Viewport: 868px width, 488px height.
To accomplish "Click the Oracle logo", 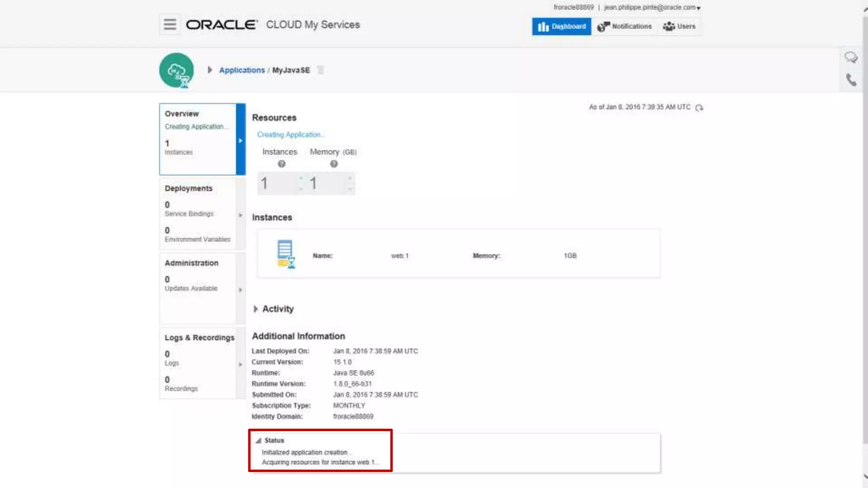I will 222,25.
